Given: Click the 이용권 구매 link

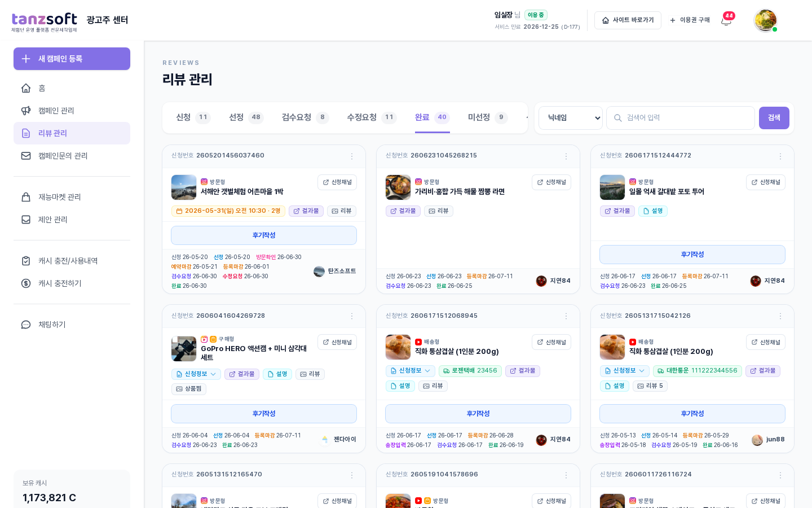Looking at the screenshot, I should (690, 20).
